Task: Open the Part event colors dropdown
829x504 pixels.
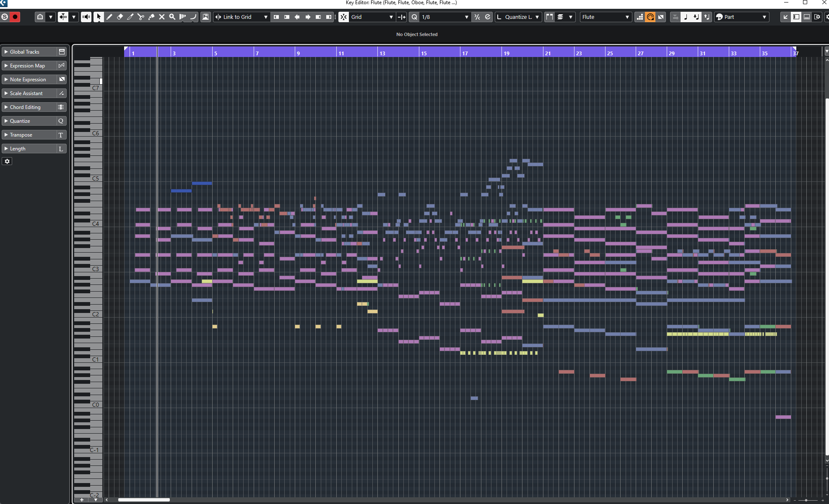Action: (741, 17)
